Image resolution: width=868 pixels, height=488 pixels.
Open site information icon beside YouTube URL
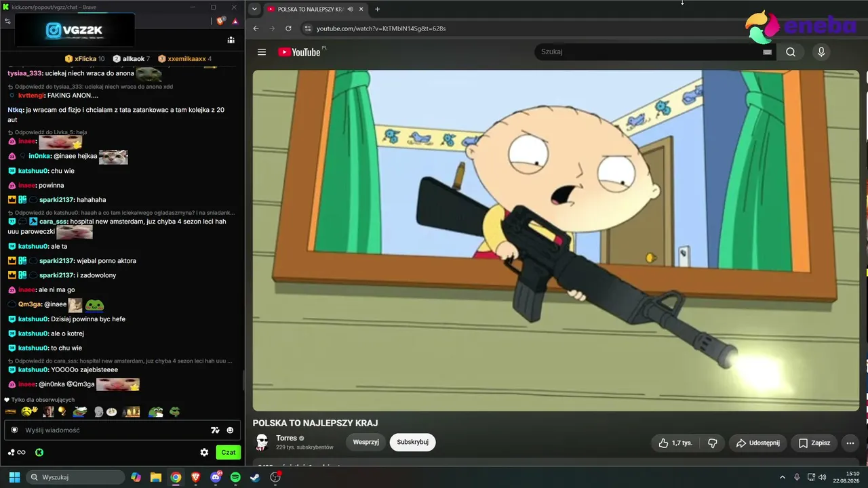coord(307,28)
